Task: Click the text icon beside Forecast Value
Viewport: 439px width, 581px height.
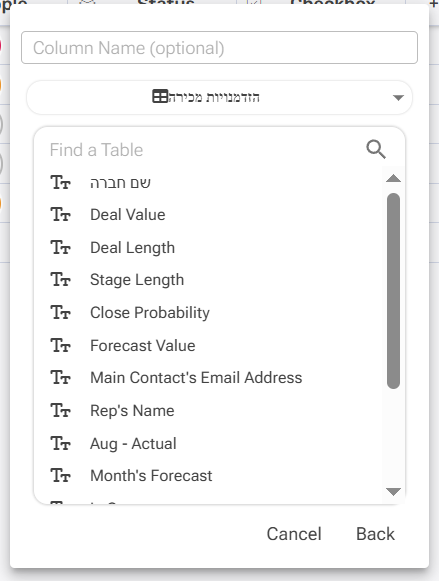Action: click(60, 345)
